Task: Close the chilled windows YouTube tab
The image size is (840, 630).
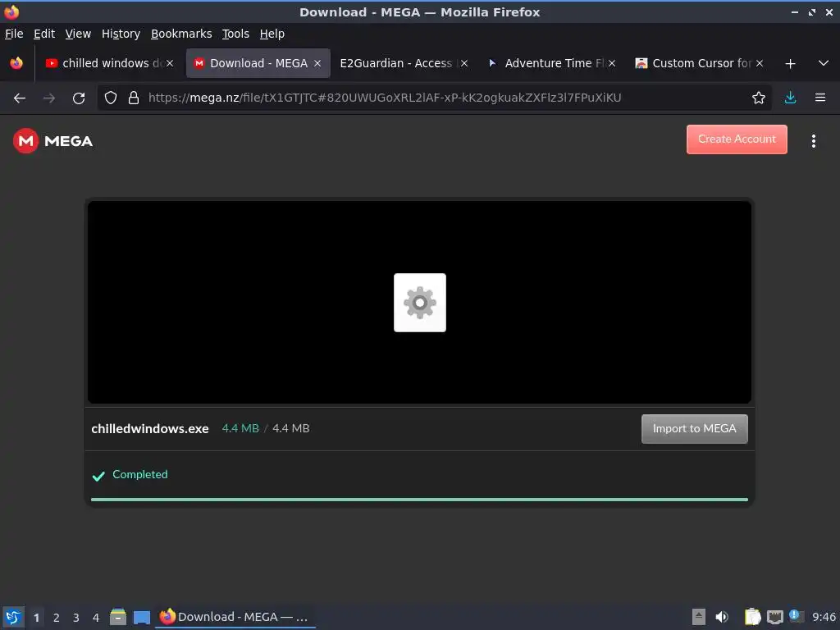Action: coord(170,63)
